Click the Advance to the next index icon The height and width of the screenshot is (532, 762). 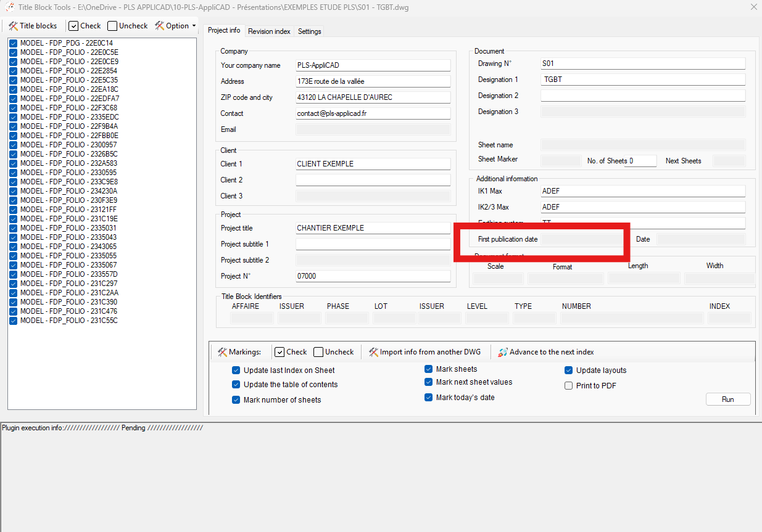click(x=503, y=351)
